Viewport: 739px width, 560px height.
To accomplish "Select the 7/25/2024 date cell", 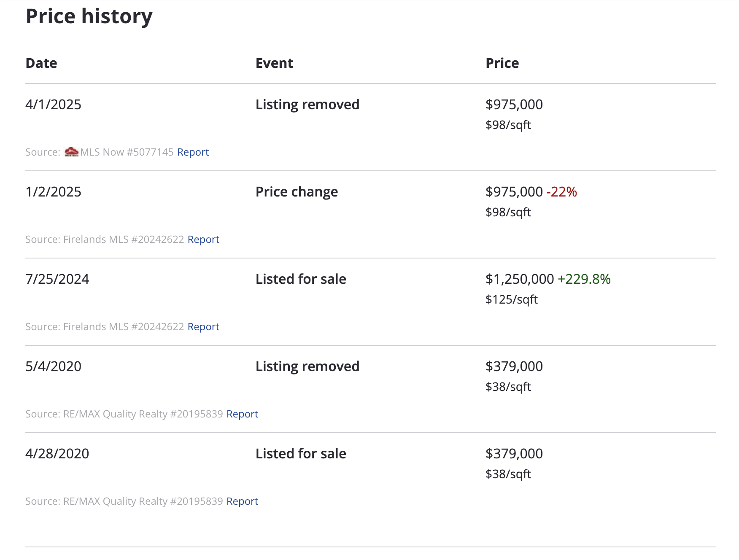I will (57, 279).
